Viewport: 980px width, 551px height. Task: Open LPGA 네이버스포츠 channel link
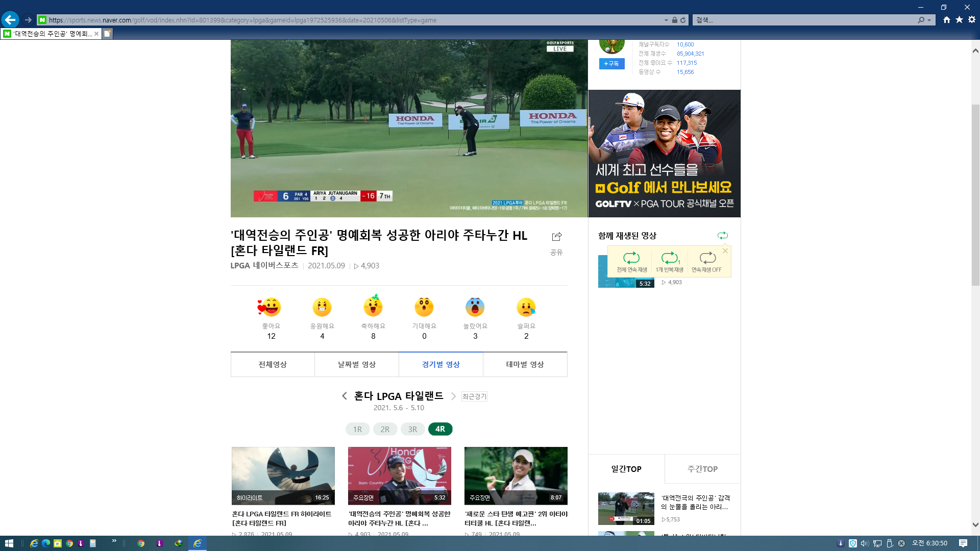[264, 265]
